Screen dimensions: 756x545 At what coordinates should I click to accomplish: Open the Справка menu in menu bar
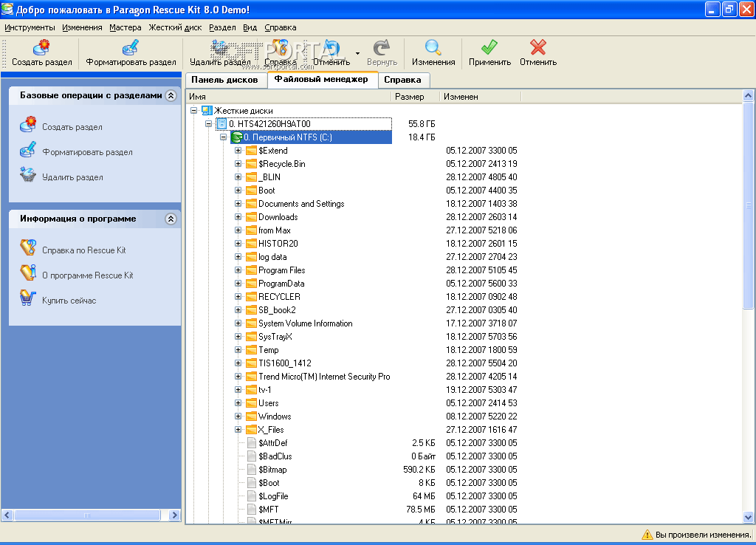click(280, 27)
